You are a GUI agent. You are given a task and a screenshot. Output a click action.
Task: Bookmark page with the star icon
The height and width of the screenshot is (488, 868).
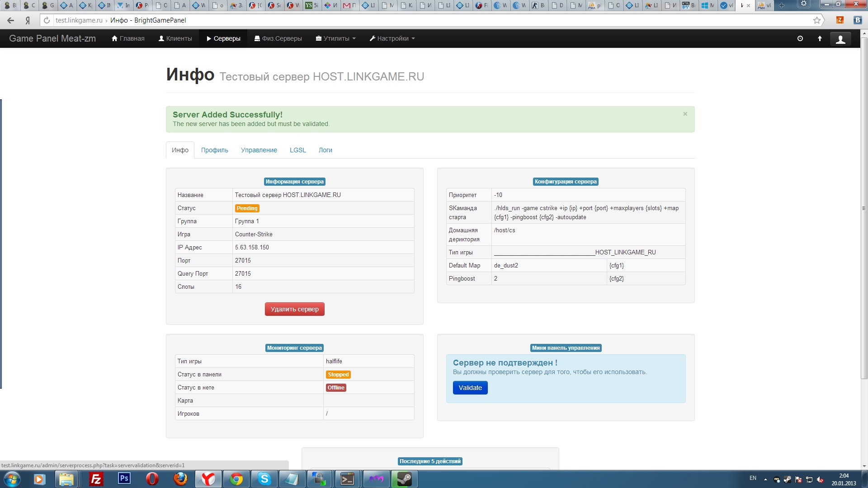[816, 20]
